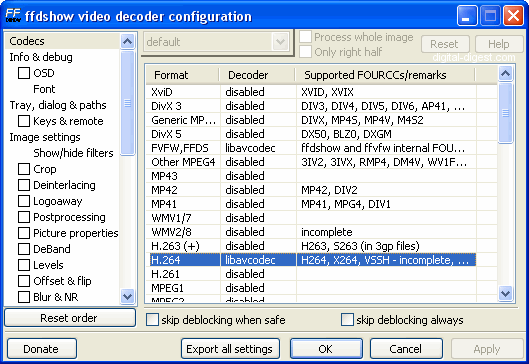Open the Font settings page
The image size is (529, 364).
pyautogui.click(x=44, y=89)
